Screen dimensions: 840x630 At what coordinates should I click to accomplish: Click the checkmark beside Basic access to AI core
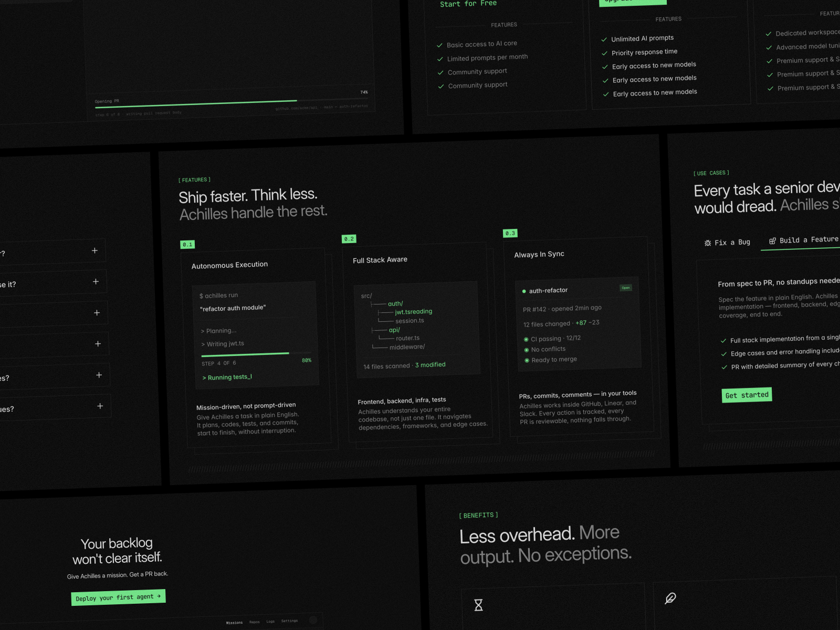point(440,46)
